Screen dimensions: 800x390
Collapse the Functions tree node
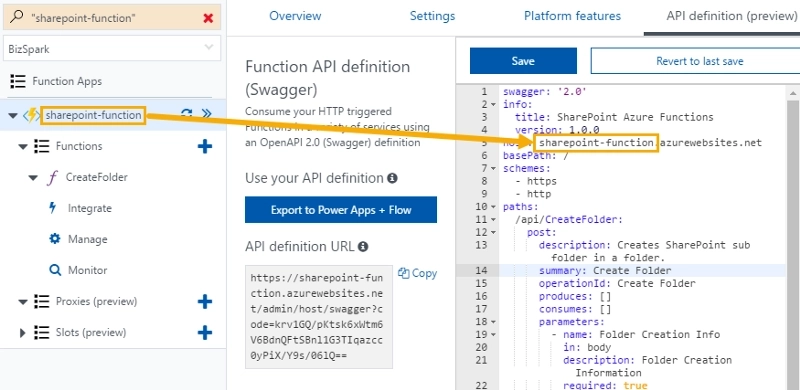[22, 147]
